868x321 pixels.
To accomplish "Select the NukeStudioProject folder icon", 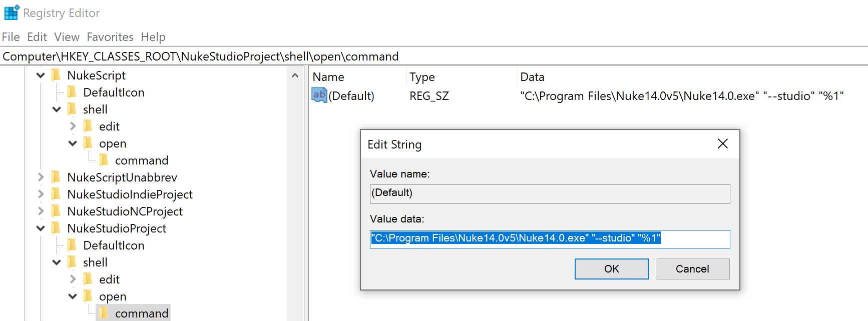I will [x=56, y=228].
